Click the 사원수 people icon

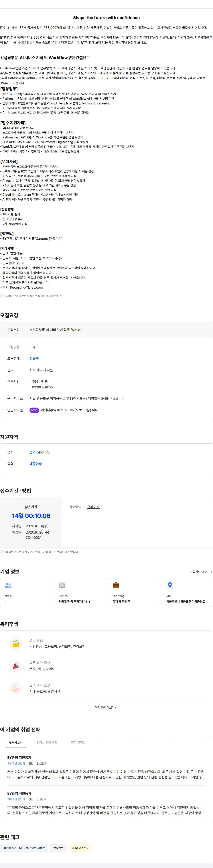coord(8,585)
